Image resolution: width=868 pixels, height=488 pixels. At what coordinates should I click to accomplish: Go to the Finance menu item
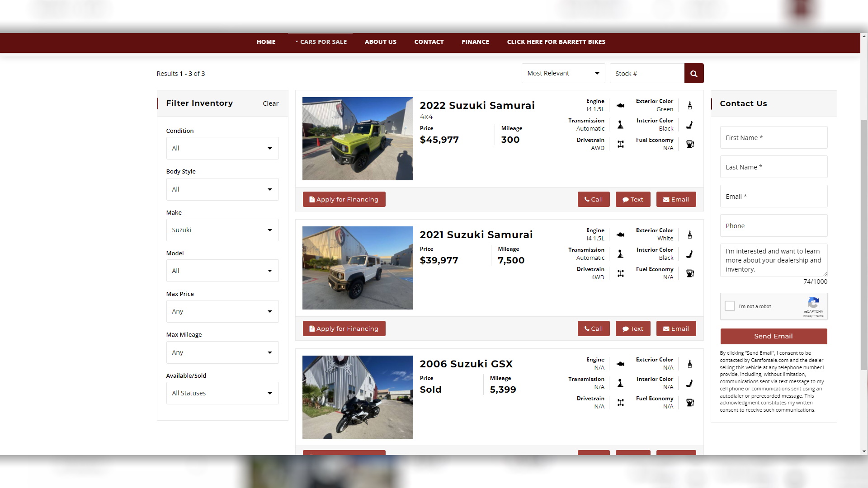pos(475,42)
